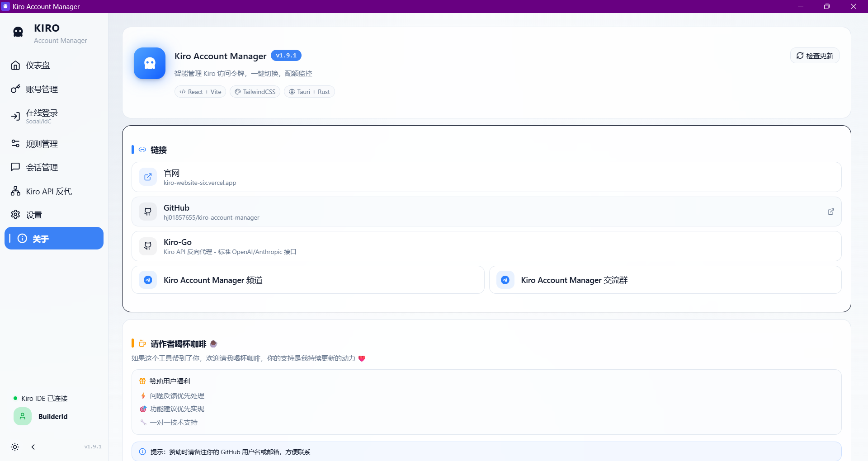Open the 官网 website link
The width and height of the screenshot is (868, 461).
[486, 177]
